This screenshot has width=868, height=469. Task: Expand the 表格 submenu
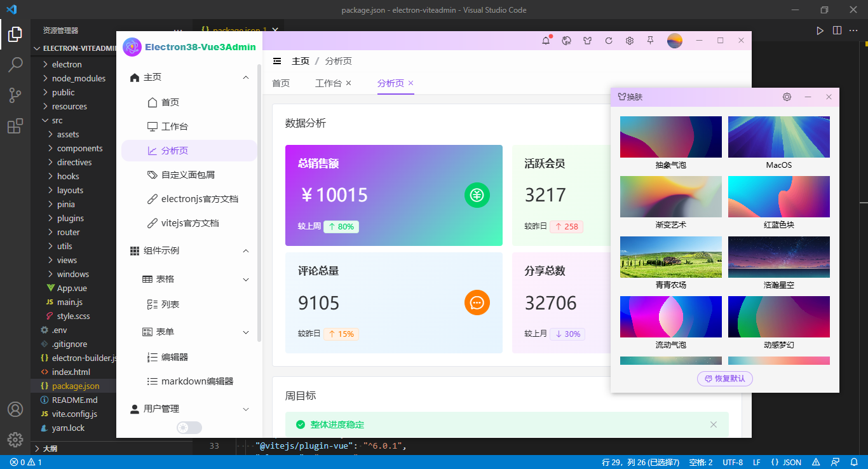click(x=246, y=280)
